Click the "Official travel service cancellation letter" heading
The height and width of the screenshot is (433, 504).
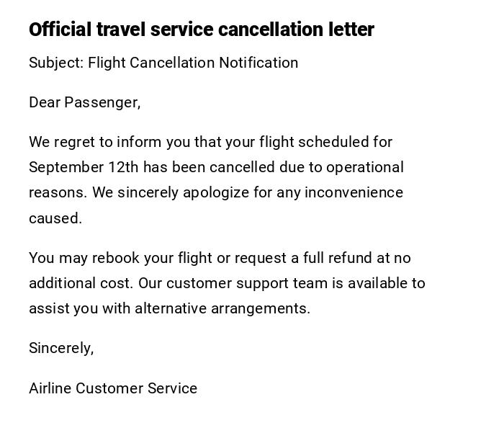(x=201, y=30)
